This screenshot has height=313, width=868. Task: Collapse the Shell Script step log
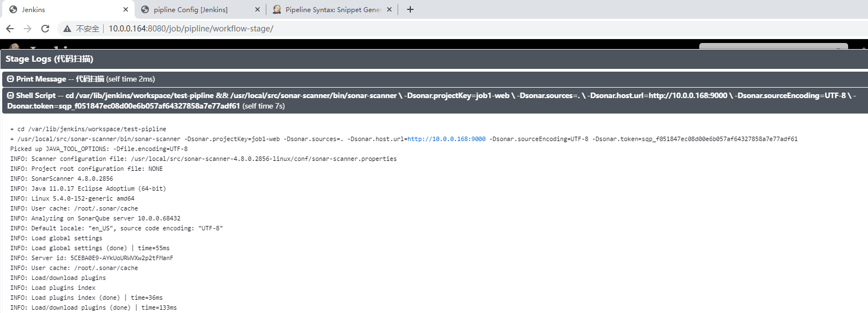pyautogui.click(x=10, y=95)
